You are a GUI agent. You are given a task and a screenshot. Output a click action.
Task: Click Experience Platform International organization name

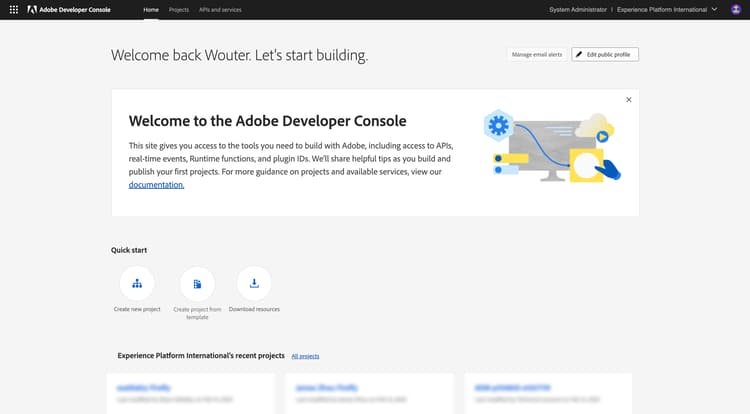(662, 10)
